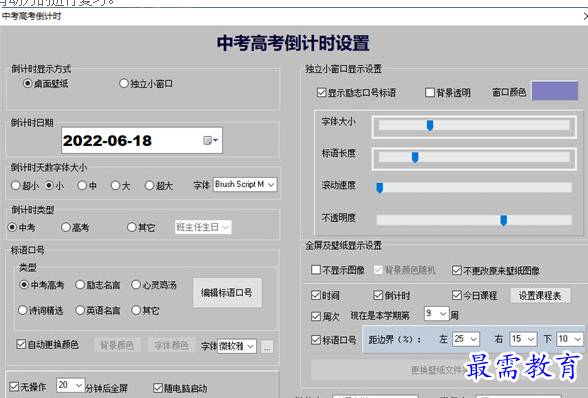Click the 标语长度 slider handle

tap(415, 158)
